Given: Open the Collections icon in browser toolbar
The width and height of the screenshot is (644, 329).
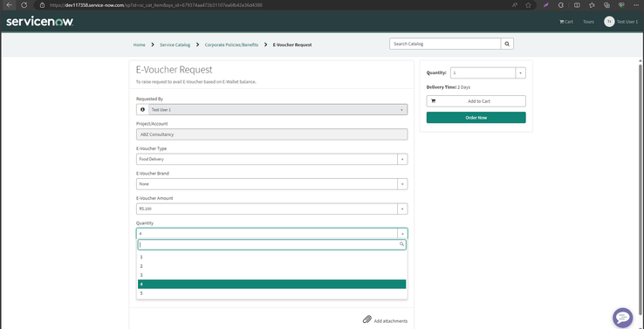Looking at the screenshot, I should coord(606,5).
